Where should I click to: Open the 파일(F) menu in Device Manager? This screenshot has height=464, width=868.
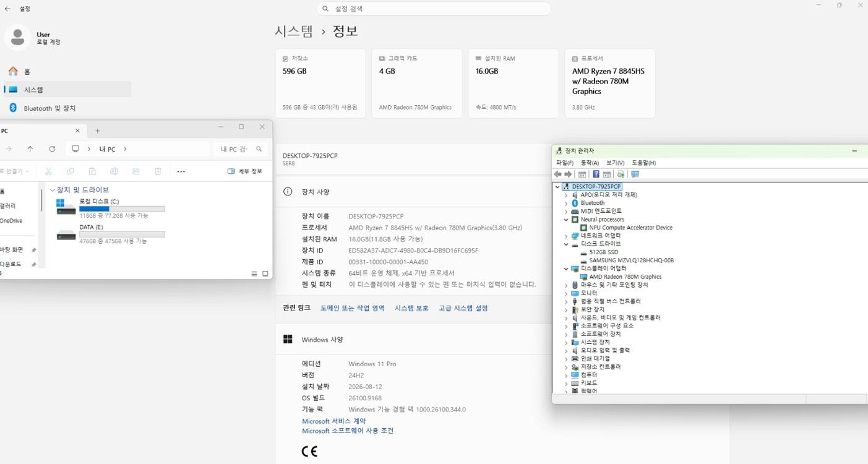[565, 163]
